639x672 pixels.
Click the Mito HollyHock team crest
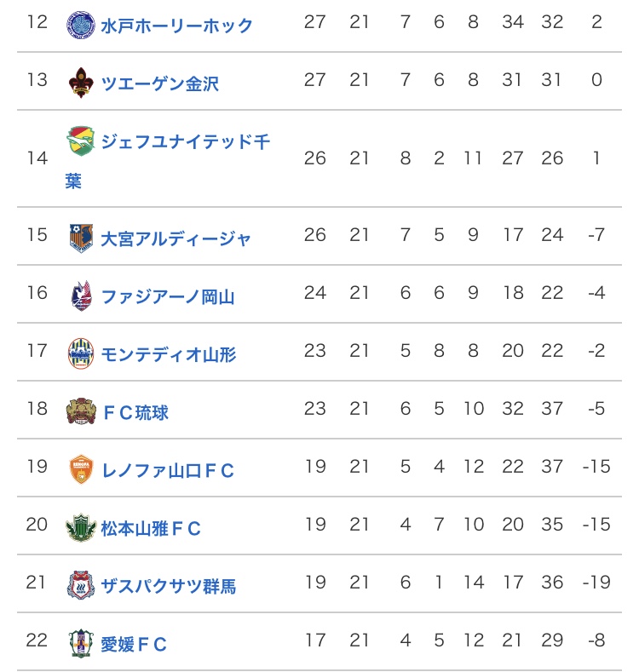(x=81, y=25)
